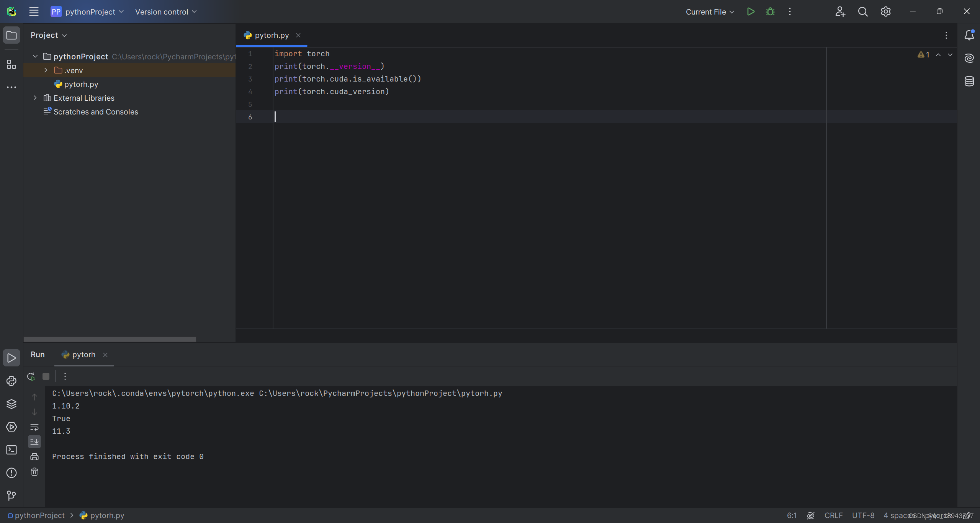Run the current file

pos(751,11)
